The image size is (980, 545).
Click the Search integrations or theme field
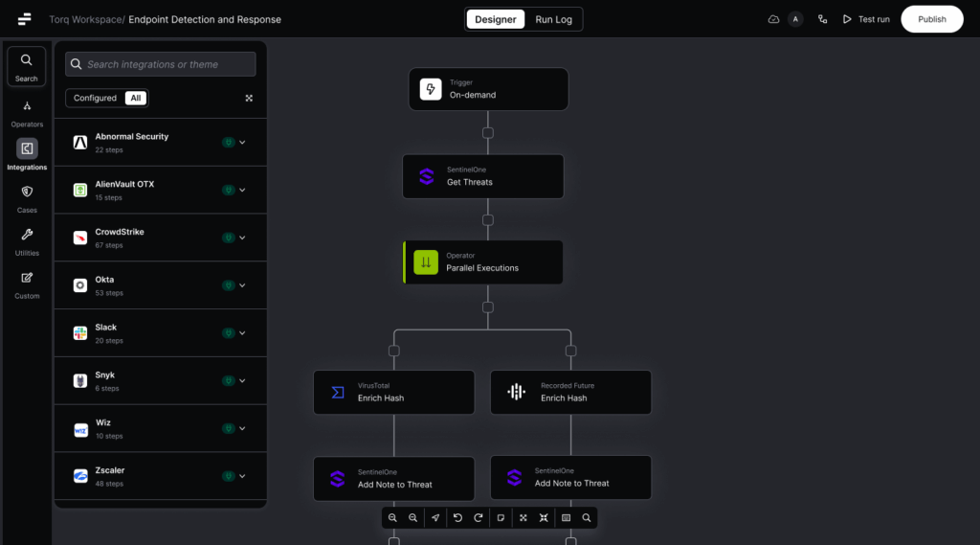click(161, 64)
